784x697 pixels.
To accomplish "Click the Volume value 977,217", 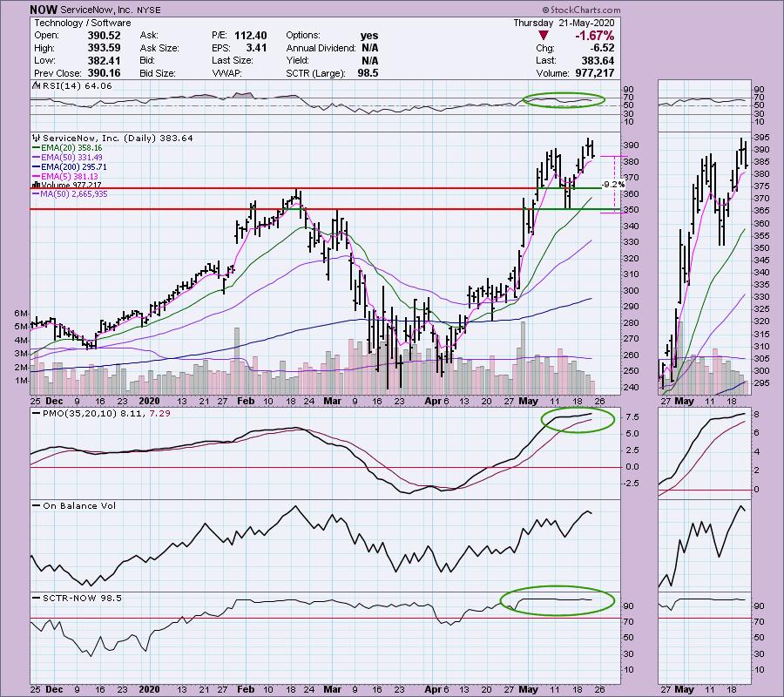I will coord(593,73).
